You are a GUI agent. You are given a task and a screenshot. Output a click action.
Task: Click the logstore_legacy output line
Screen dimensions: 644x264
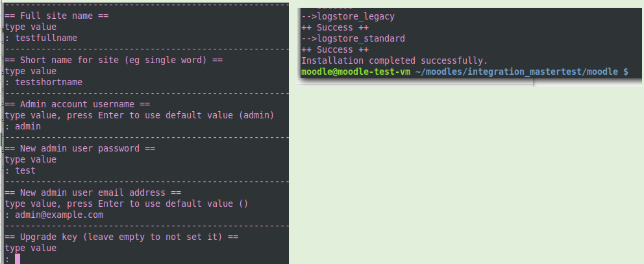point(348,17)
